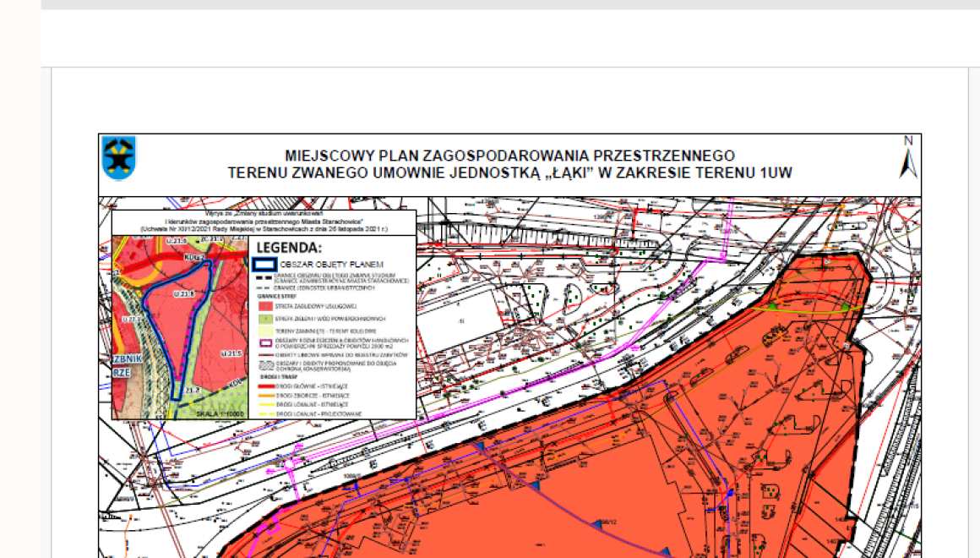Viewport: 980px width, 558px height.
Task: Click the 'U.21.8' zone label in inset
Action: (x=182, y=293)
